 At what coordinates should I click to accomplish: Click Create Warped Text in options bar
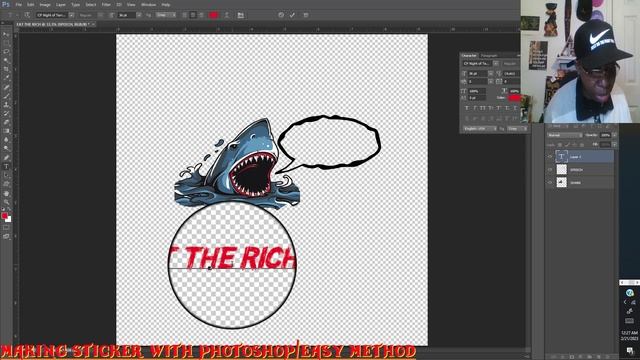pyautogui.click(x=227, y=15)
